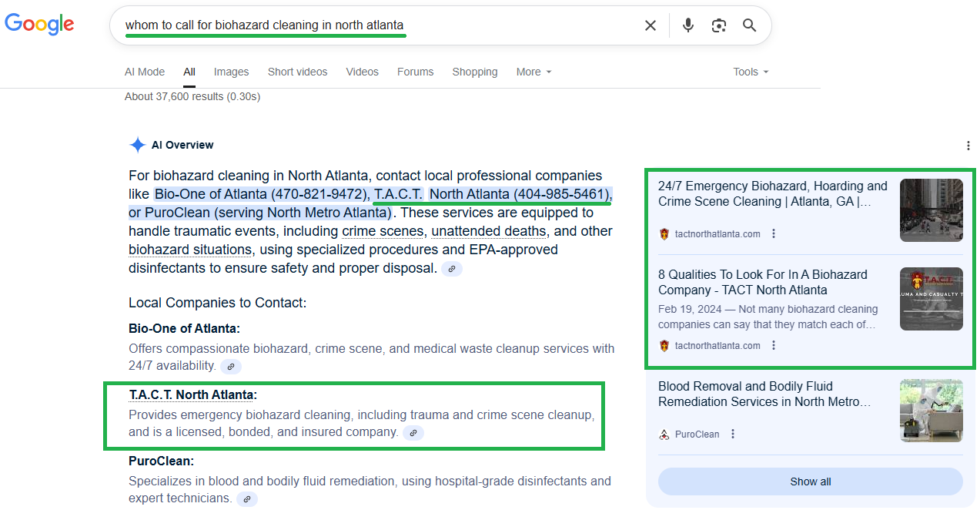Image resolution: width=980 pixels, height=510 pixels.
Task: Switch to Forums tab
Action: tap(415, 72)
